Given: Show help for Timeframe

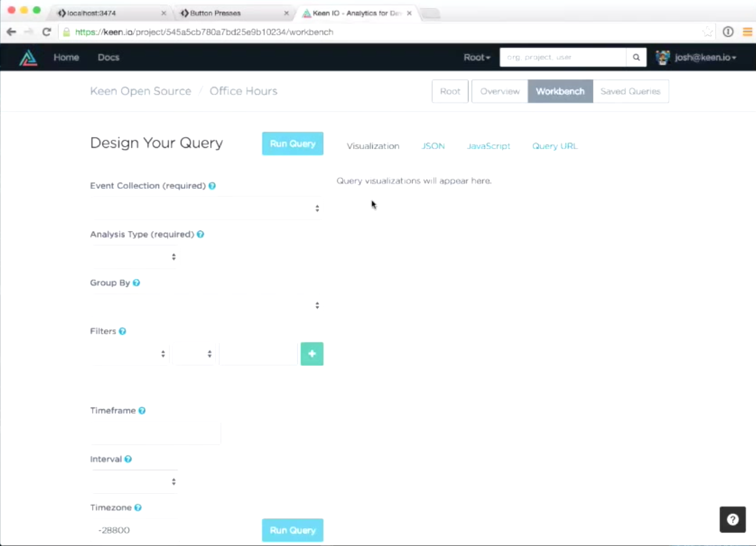Looking at the screenshot, I should pos(142,411).
